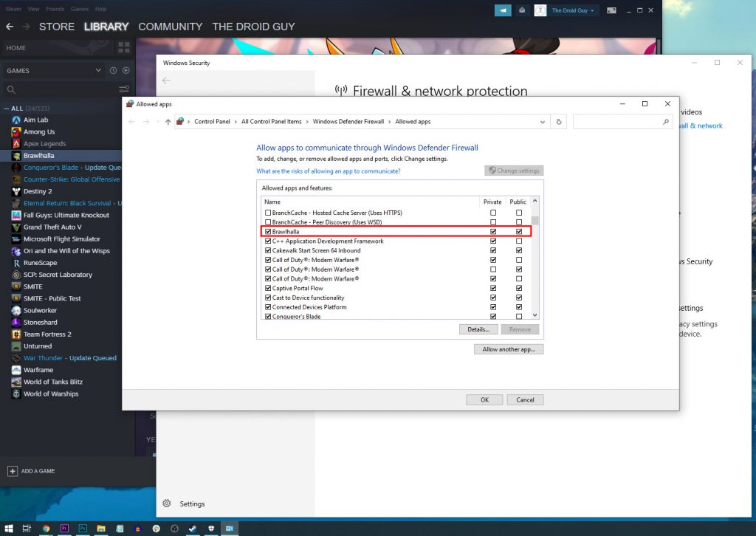Toggle Brawlhalla Private checkbox
The height and width of the screenshot is (536, 756).
pos(493,232)
